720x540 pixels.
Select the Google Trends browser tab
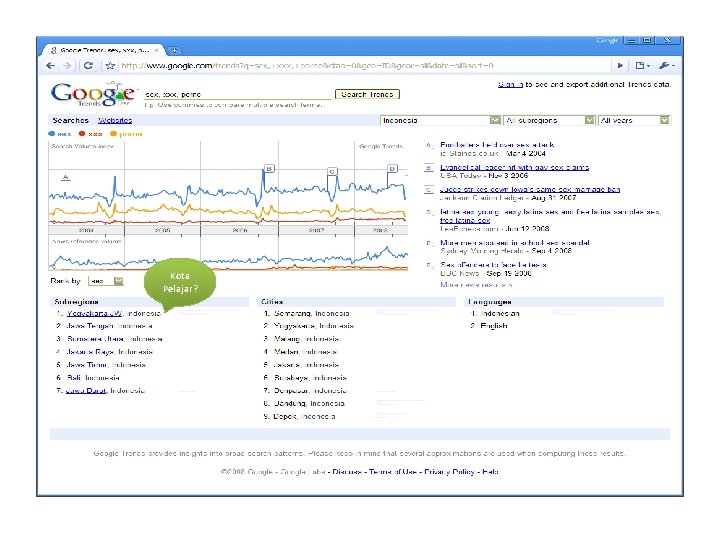coord(103,50)
